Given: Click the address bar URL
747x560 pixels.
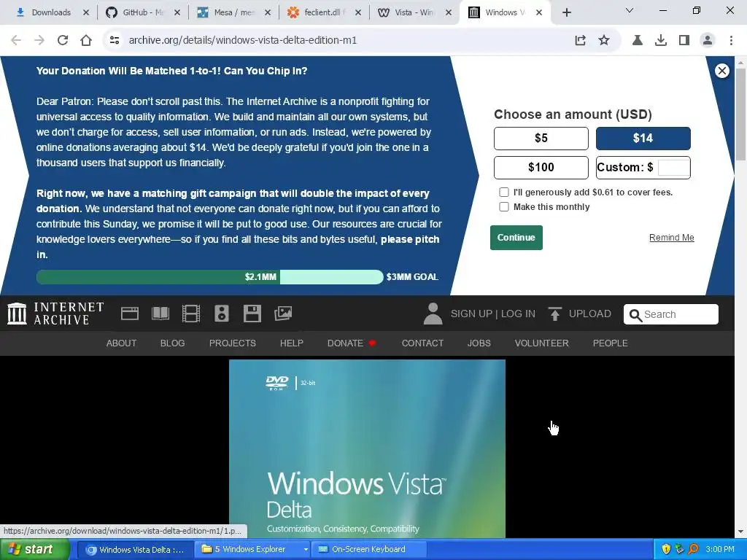Looking at the screenshot, I should [x=242, y=40].
